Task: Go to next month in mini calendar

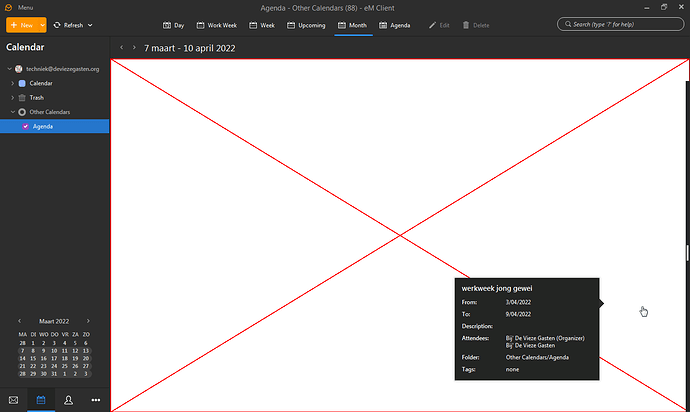Action: pos(88,321)
